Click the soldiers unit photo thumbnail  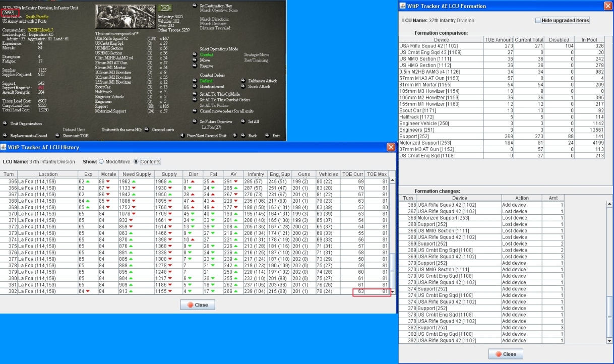click(126, 17)
